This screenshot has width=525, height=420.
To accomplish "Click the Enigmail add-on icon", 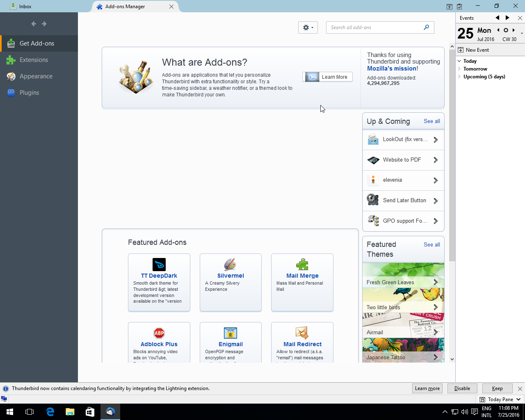I will (x=231, y=333).
